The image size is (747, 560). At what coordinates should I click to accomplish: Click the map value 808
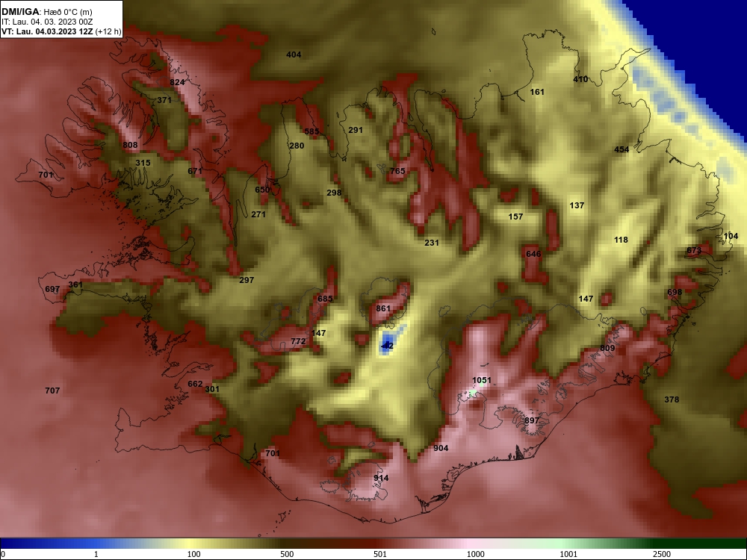point(130,146)
